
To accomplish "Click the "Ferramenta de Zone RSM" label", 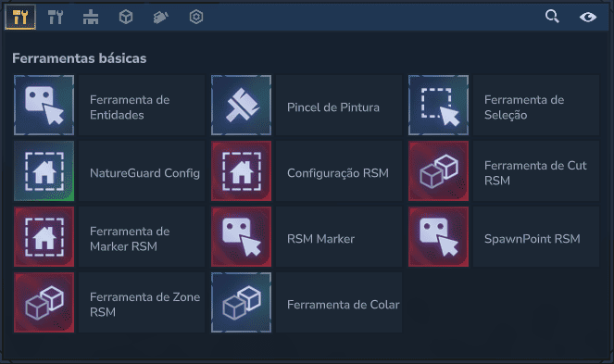I will pyautogui.click(x=144, y=305).
